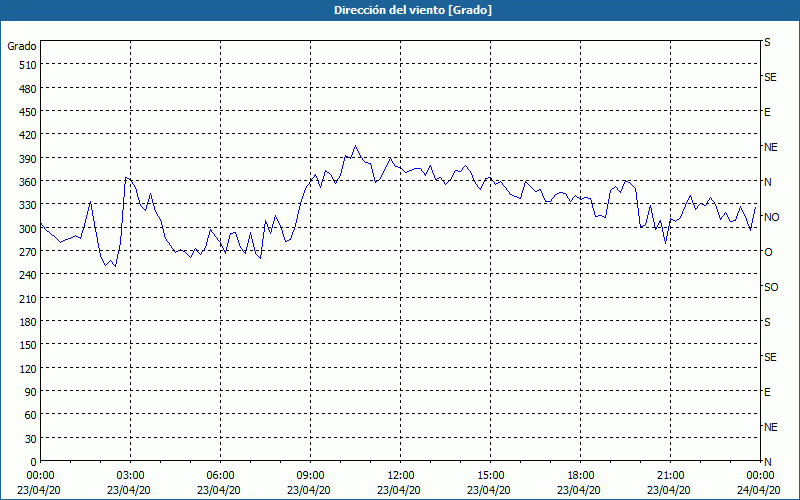Viewport: 800px width, 500px height.
Task: Click the 21:00 time axis label
Action: [670, 476]
